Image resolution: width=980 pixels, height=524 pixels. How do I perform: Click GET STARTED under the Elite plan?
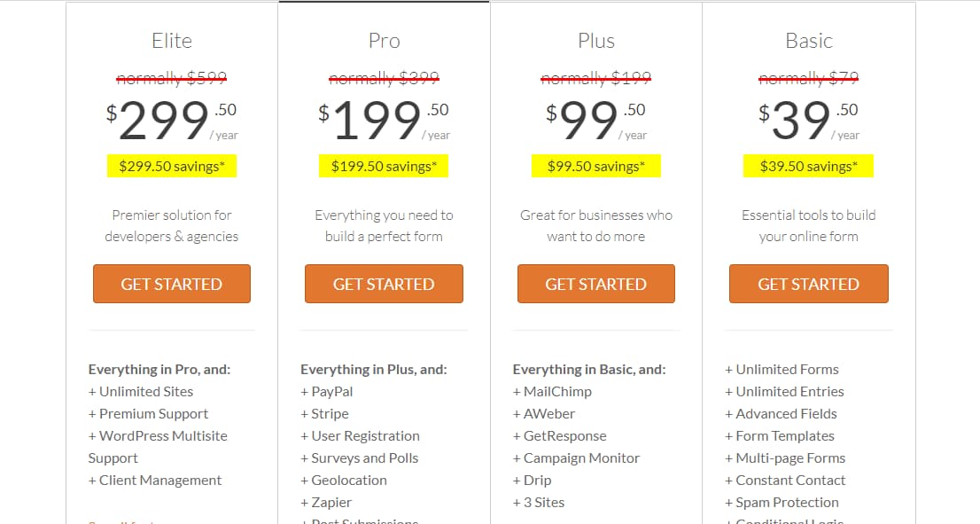pos(171,284)
